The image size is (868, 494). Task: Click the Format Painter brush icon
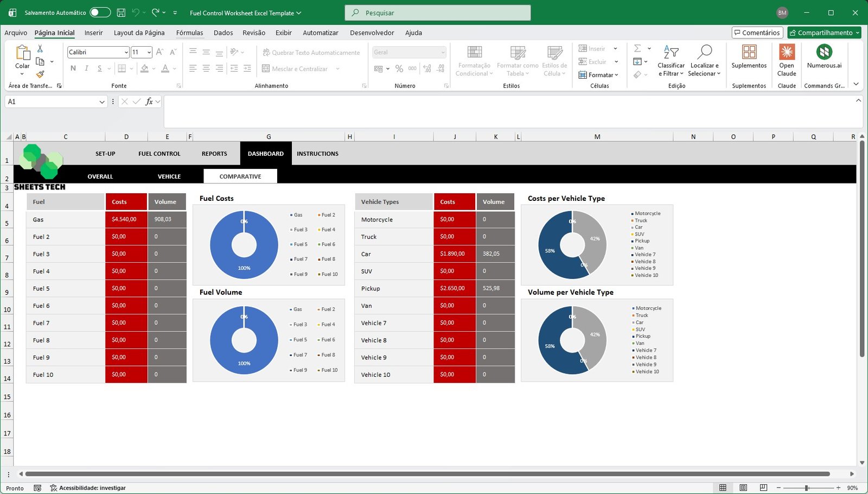click(x=40, y=74)
